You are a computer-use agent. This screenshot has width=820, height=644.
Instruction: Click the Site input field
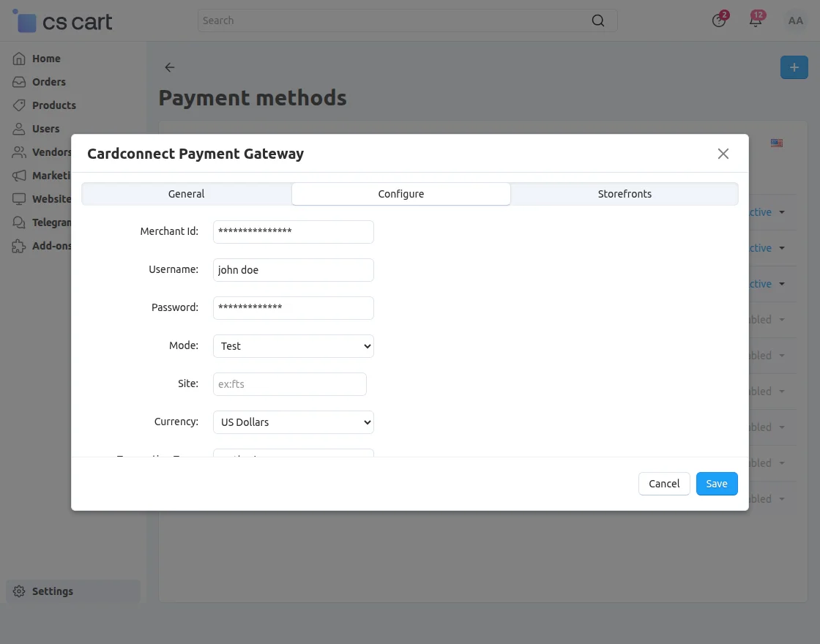tap(290, 384)
